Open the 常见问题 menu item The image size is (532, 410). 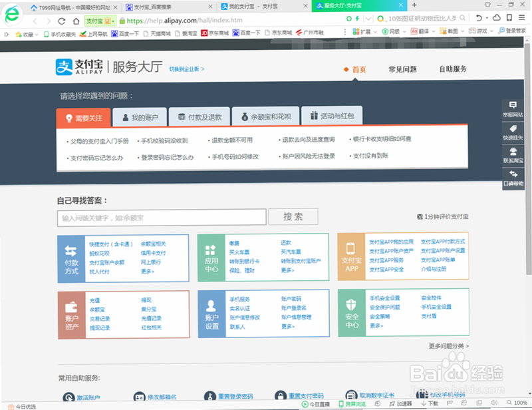402,69
